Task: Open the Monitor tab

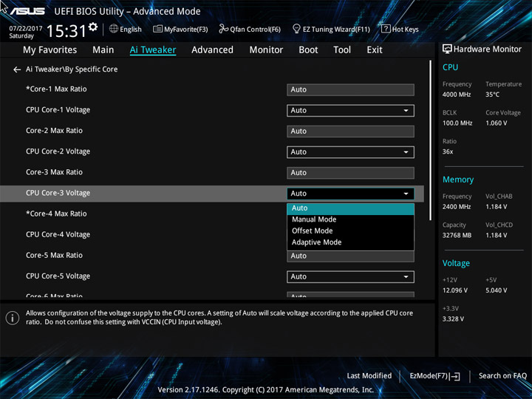Action: [x=266, y=50]
